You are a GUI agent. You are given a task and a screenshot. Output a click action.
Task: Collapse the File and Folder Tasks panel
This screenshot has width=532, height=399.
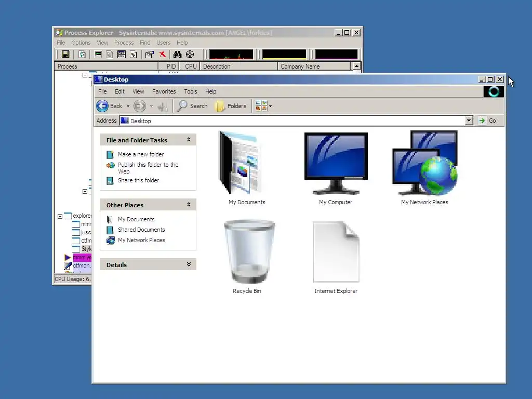pos(189,139)
